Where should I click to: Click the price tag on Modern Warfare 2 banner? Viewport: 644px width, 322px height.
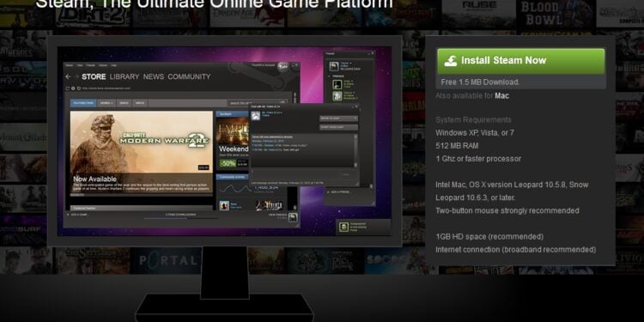pyautogui.click(x=204, y=167)
